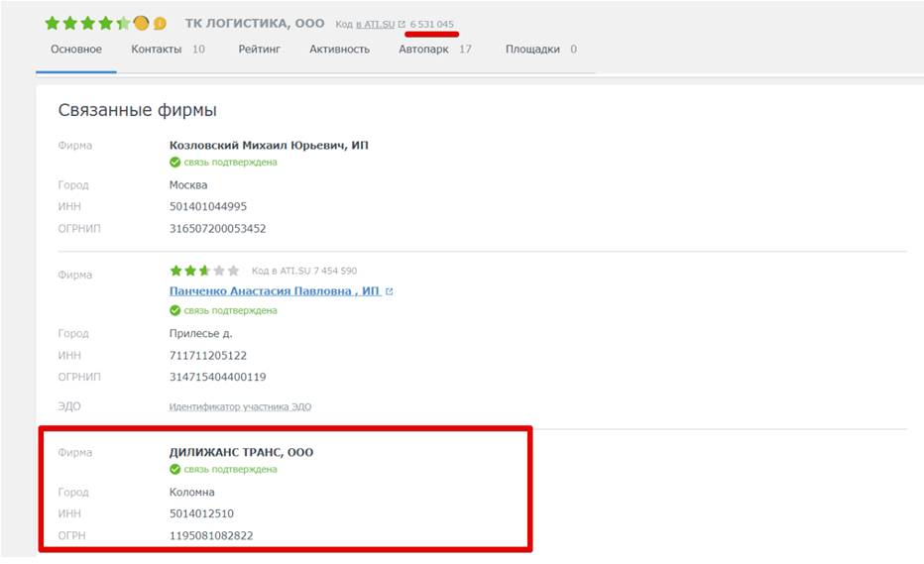Click green check icon under Козловский firm
The image size is (924, 564).
point(175,163)
